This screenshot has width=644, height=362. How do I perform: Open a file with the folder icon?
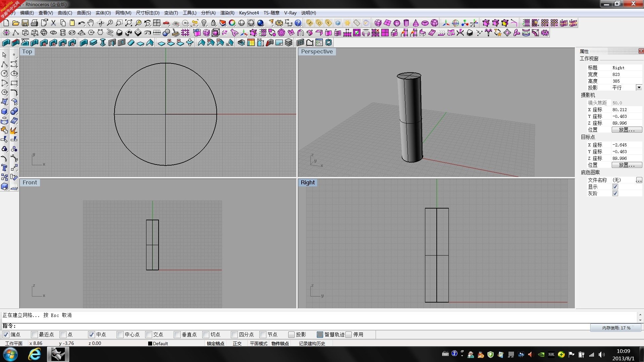(x=15, y=23)
